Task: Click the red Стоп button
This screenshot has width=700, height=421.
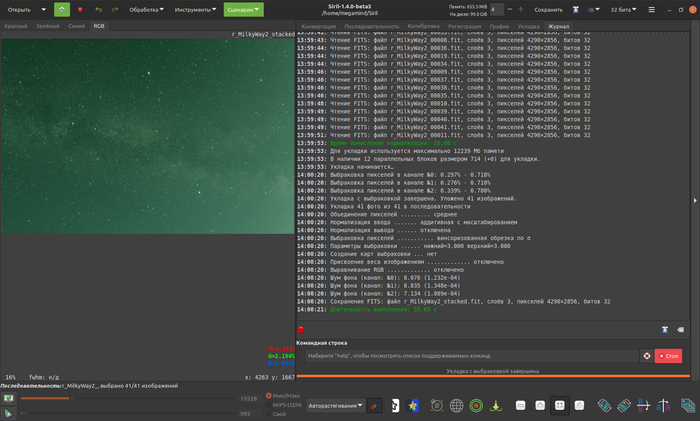Action: click(668, 355)
